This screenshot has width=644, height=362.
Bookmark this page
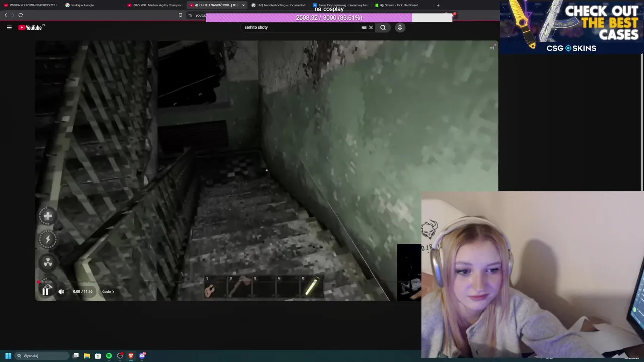[x=180, y=15]
